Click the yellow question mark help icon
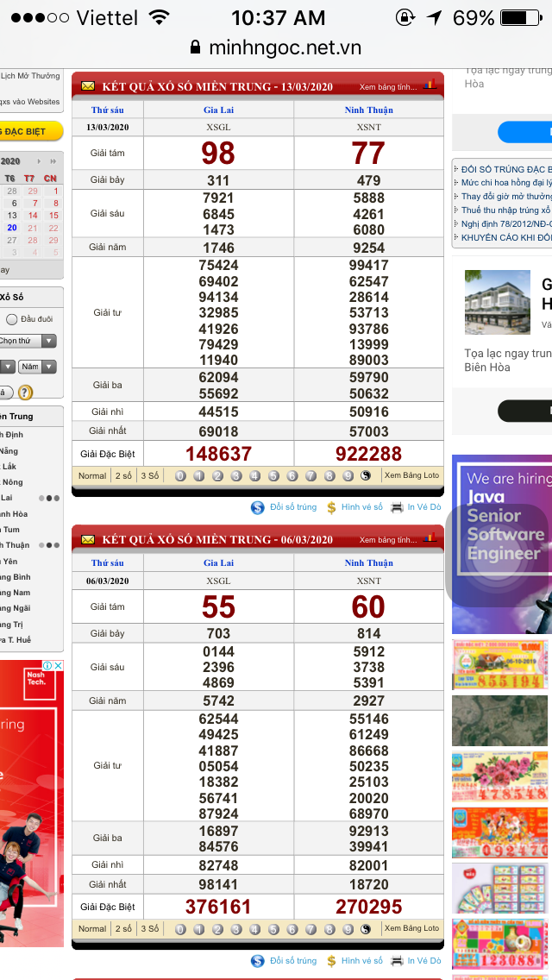 pos(25,393)
